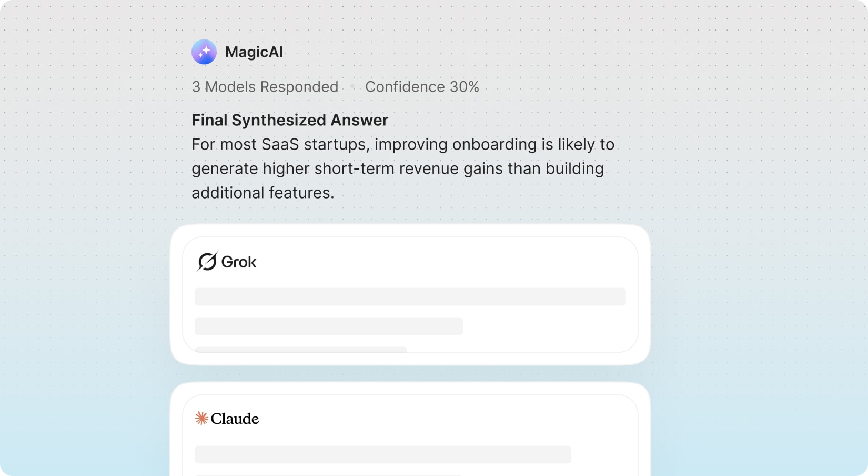The width and height of the screenshot is (868, 476).
Task: Click the 'Final Synthesized Answer' heading
Action: [x=290, y=120]
